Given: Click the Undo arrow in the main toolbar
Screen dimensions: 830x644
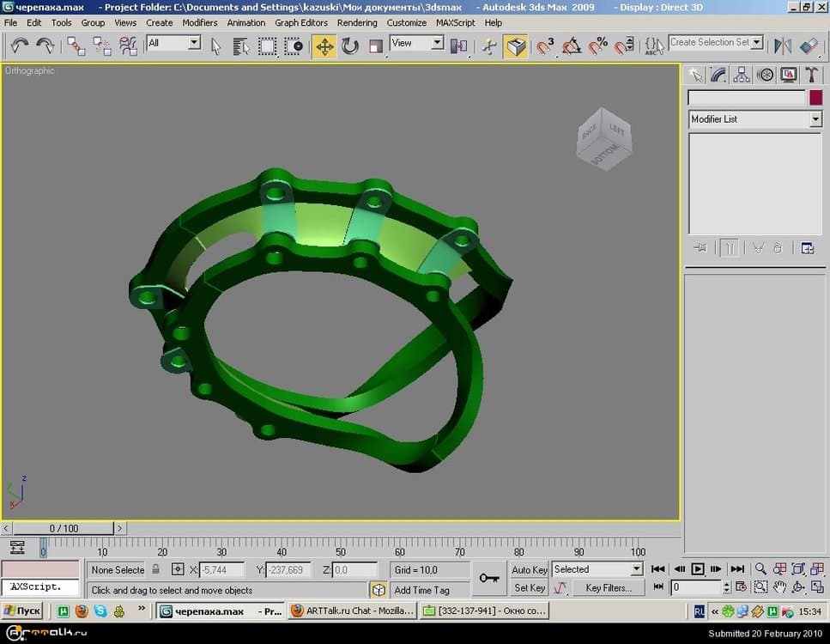Looking at the screenshot, I should 20,46.
